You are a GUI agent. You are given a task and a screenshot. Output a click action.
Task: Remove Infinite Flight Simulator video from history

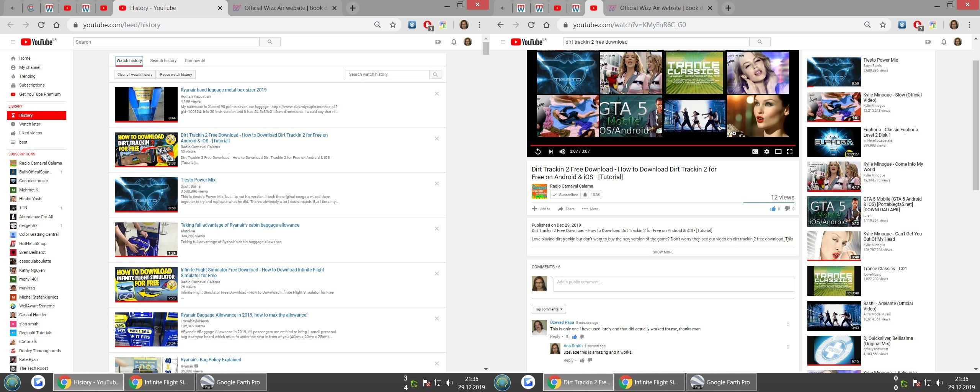click(437, 274)
